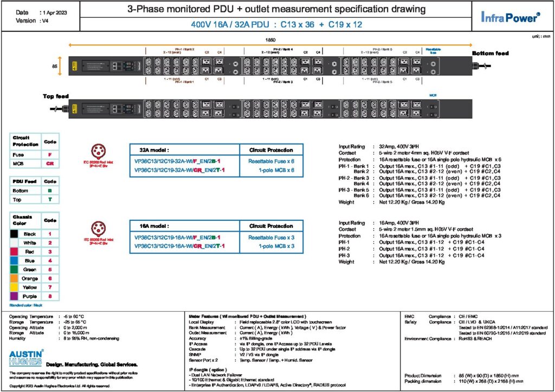This screenshot has height=392, width=555.
Task: Choose the Blue chassis color swatch
Action: 14,260
